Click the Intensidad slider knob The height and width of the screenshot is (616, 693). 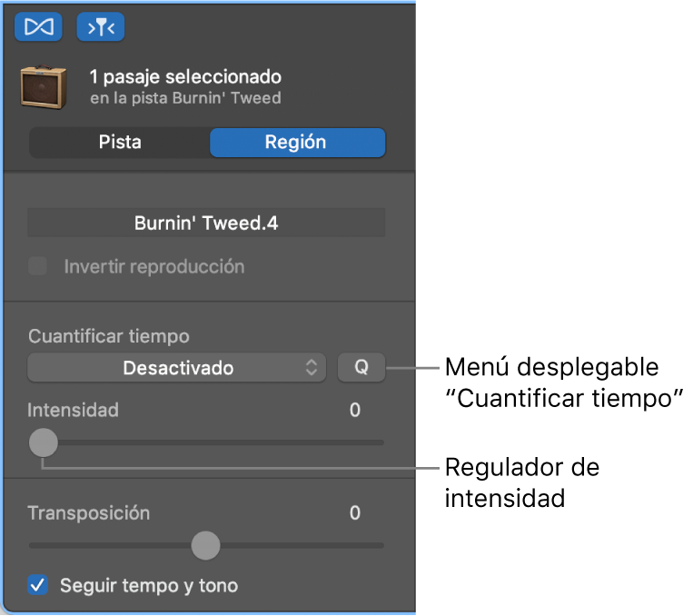(44, 442)
